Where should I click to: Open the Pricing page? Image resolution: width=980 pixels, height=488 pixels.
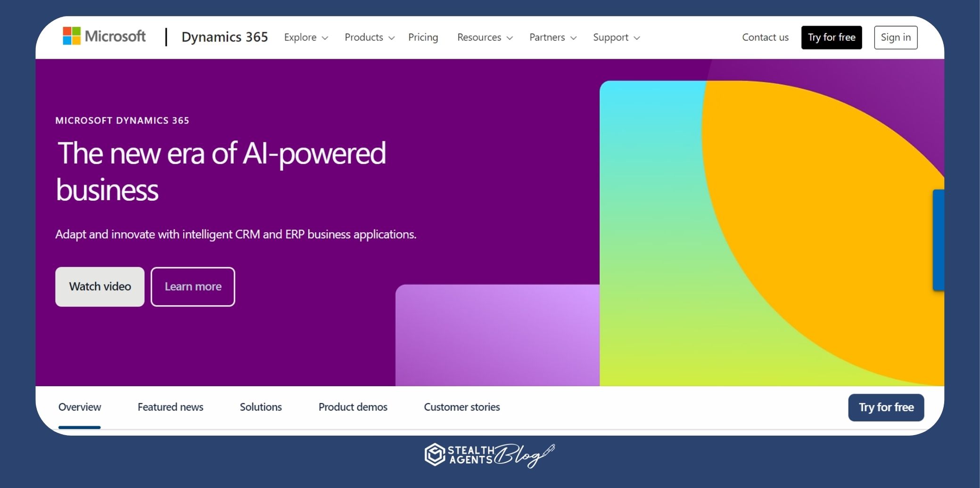[423, 37]
